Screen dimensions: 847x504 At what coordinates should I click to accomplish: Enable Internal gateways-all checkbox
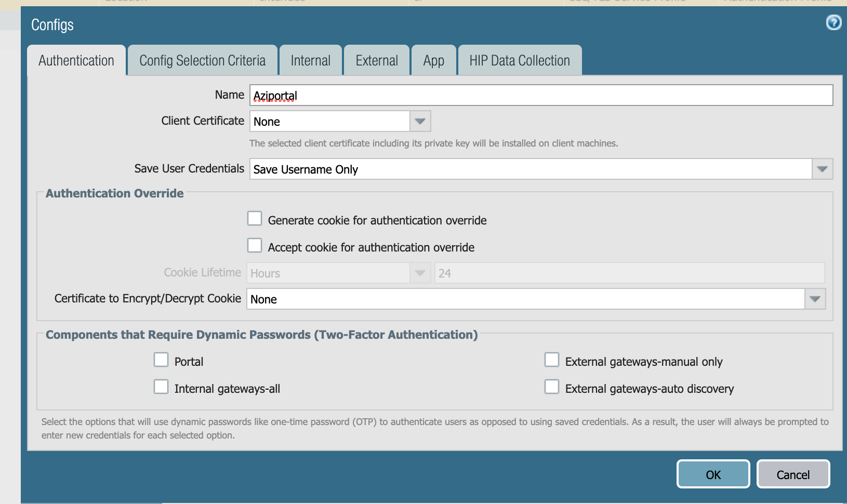[161, 387]
